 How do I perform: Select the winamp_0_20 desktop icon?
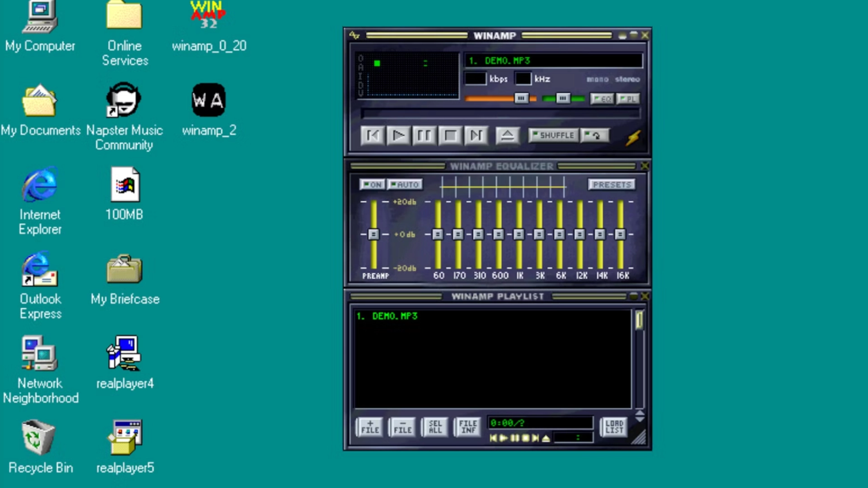coord(209,26)
